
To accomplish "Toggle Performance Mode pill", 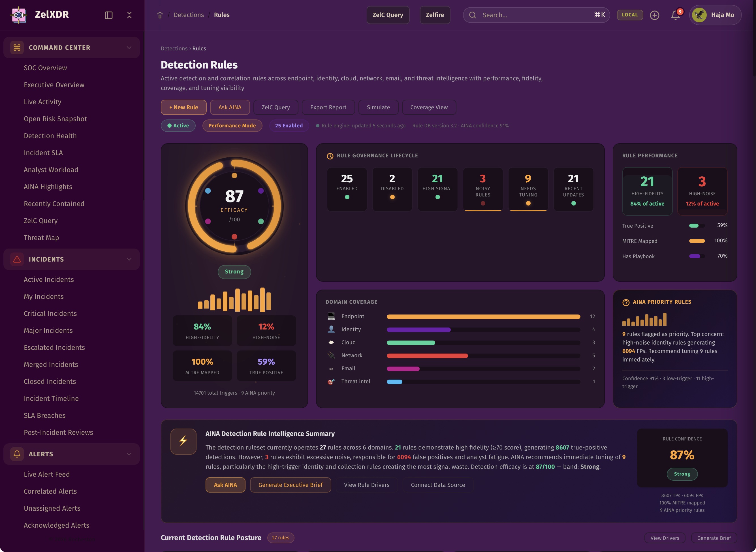I will [x=232, y=126].
